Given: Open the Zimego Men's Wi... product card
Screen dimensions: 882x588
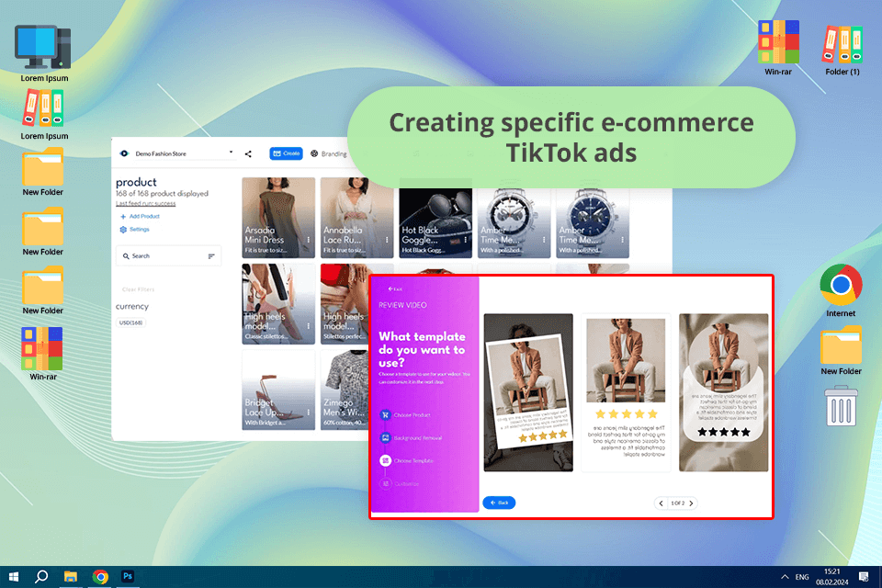Looking at the screenshot, I should coord(345,390).
